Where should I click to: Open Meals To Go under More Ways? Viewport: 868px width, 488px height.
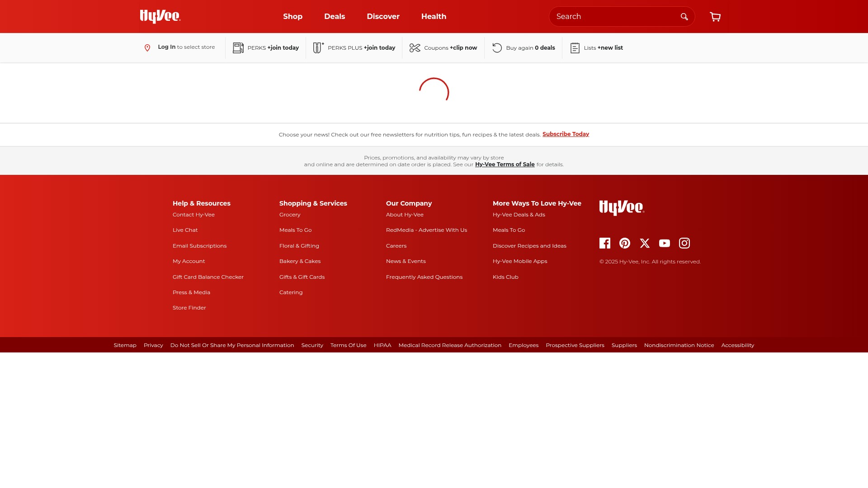pos(509,230)
